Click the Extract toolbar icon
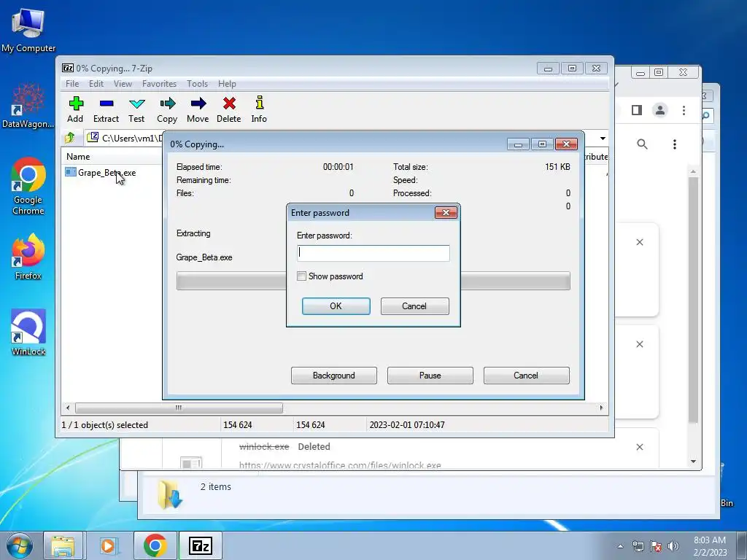 coord(106,110)
